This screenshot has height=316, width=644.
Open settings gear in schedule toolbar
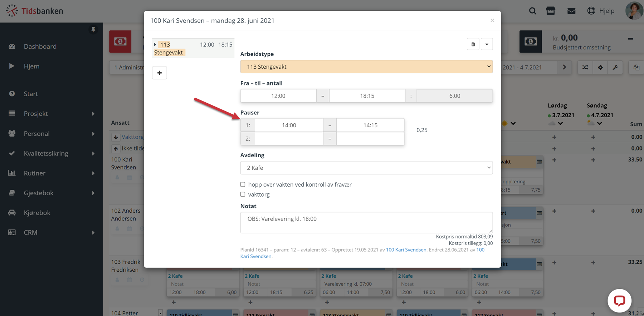(x=600, y=67)
